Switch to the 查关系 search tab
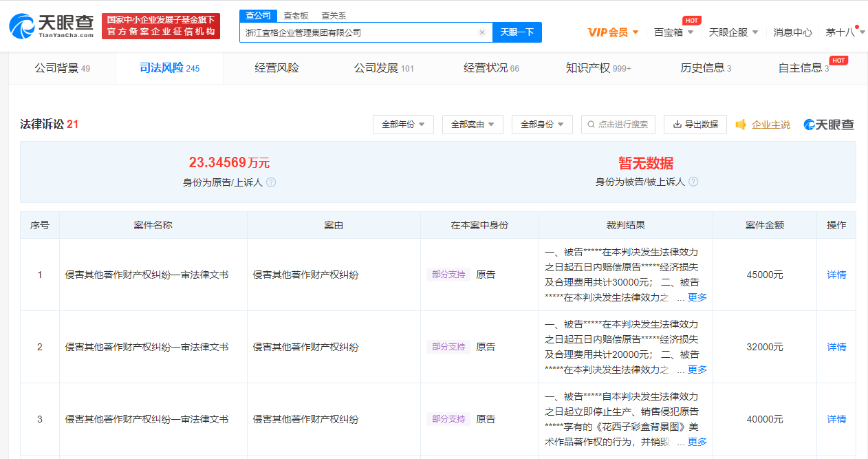 click(334, 16)
